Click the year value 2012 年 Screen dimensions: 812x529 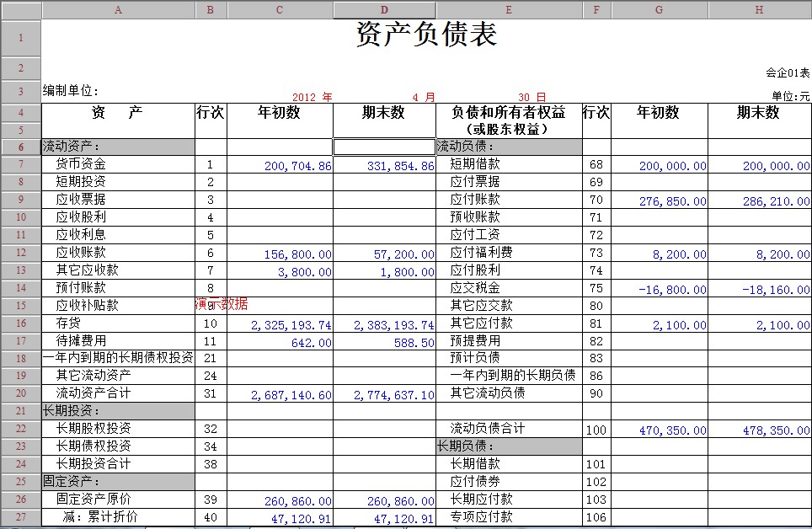coord(313,97)
